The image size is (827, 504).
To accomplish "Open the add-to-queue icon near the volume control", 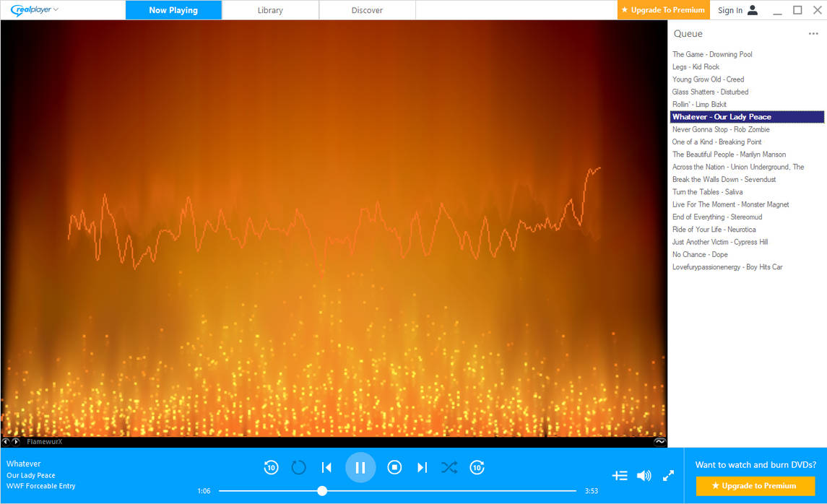I will (x=620, y=475).
